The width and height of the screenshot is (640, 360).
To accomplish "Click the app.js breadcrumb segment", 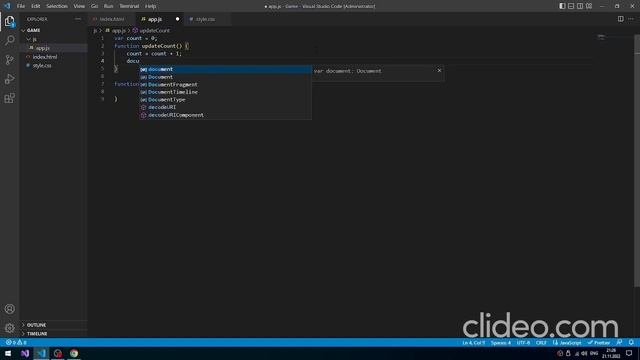I will pos(116,31).
